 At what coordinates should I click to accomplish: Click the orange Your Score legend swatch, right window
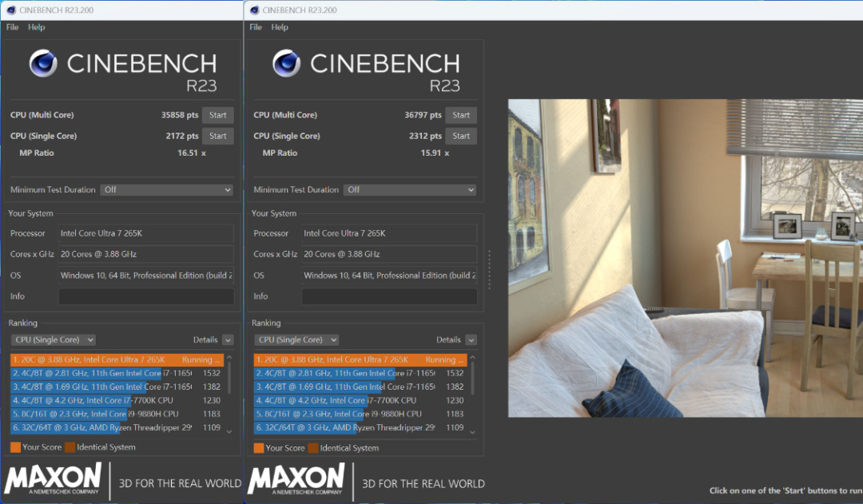click(x=259, y=448)
